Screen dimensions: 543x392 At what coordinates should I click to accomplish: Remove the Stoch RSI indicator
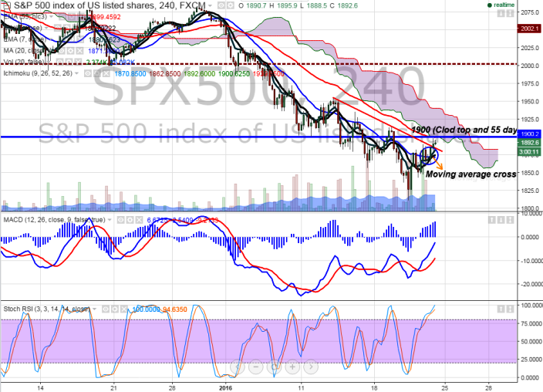coord(123,309)
